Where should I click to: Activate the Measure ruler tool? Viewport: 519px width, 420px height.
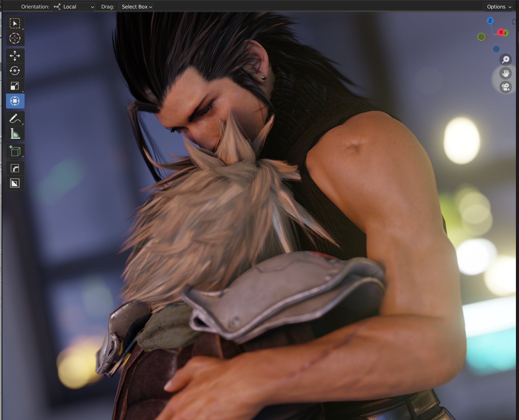coord(15,134)
